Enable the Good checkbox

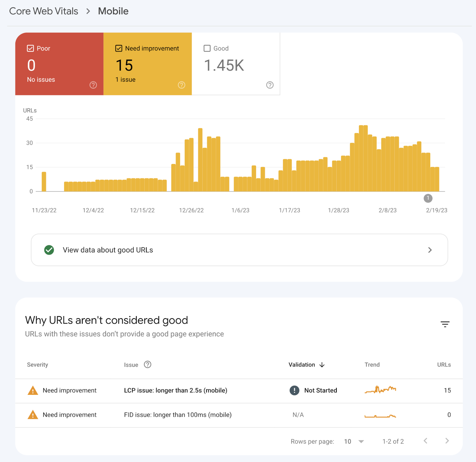[207, 48]
